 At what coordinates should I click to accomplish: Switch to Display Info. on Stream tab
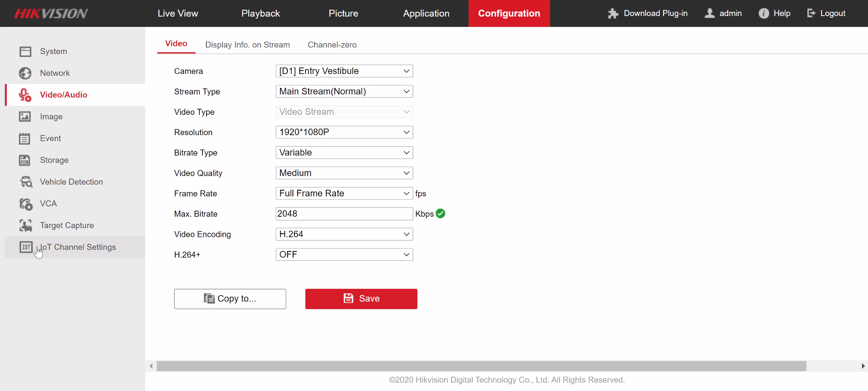(x=247, y=45)
